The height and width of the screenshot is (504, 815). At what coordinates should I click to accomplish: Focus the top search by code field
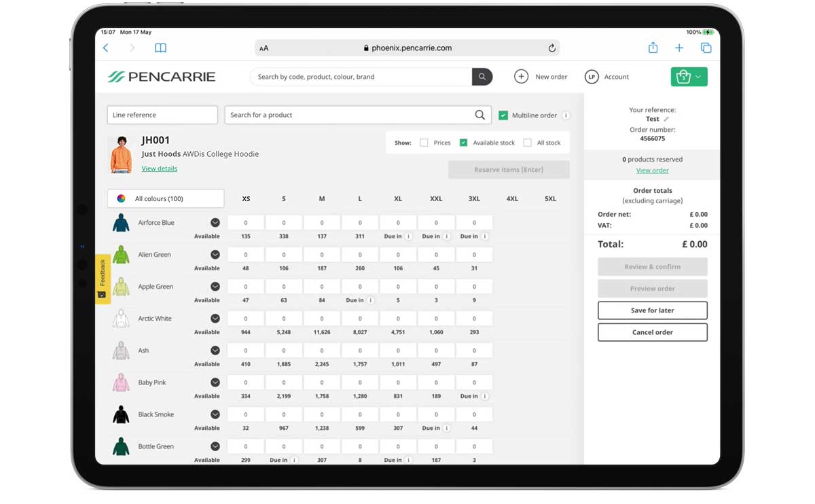(x=361, y=77)
